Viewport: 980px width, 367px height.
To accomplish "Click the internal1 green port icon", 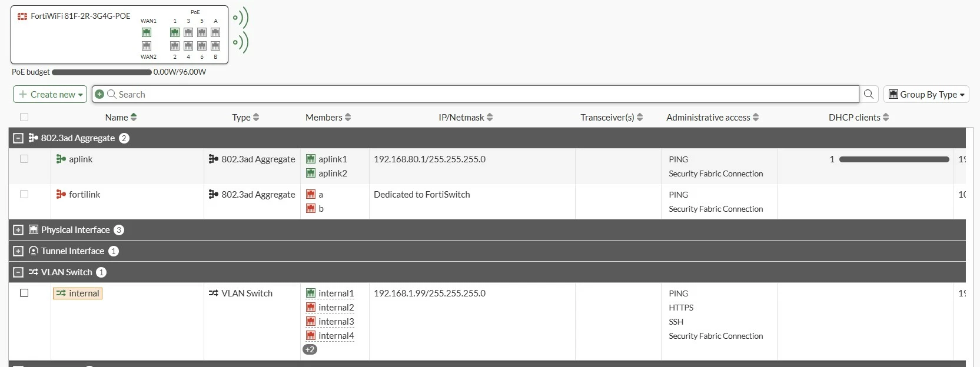I will 311,293.
